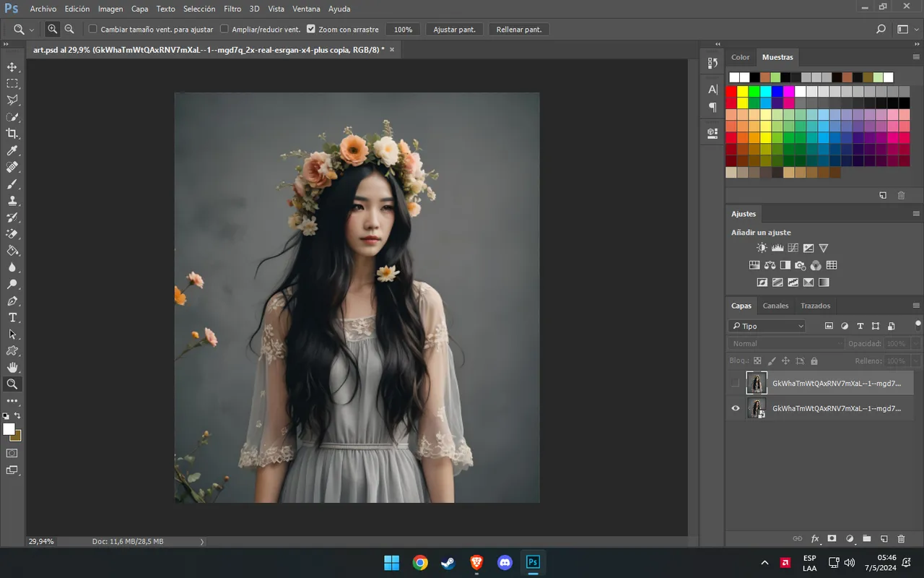This screenshot has height=578, width=924.
Task: Open the Opacidad value dropdown arrow
Action: tap(916, 344)
